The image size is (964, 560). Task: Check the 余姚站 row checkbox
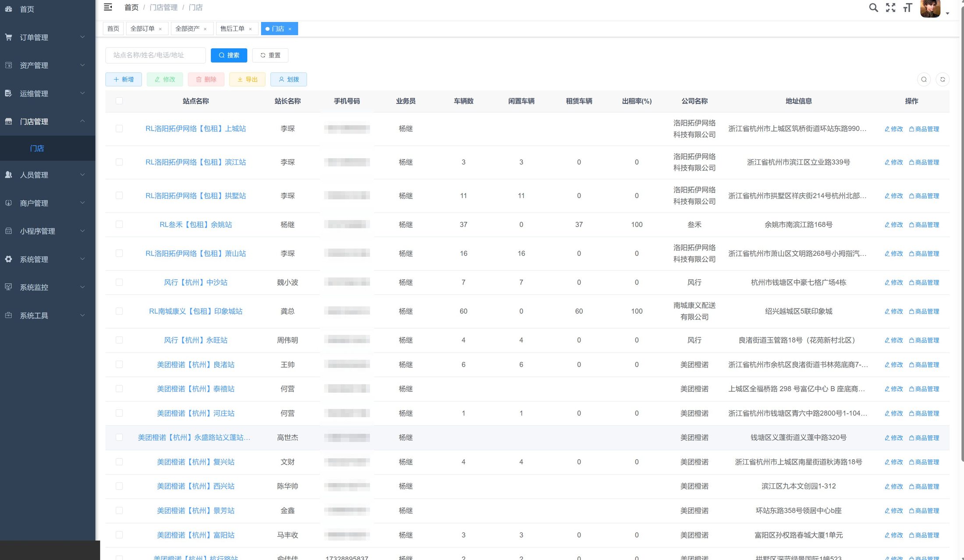[119, 225]
